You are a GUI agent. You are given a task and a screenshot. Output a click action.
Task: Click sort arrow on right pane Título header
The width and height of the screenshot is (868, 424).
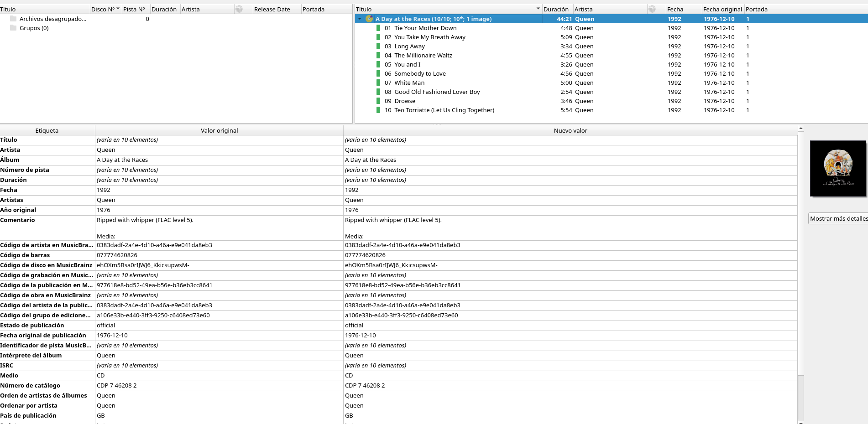(538, 9)
